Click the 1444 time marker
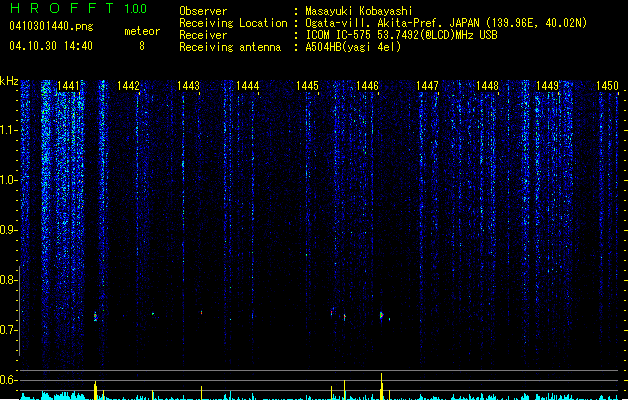Image resolution: width=629 pixels, height=400 pixels. coord(248,86)
